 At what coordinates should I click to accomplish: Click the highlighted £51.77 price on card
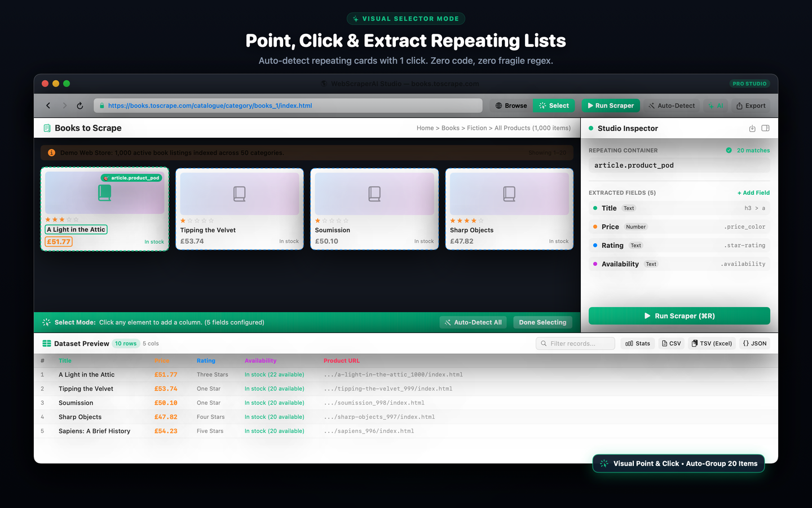pyautogui.click(x=59, y=242)
